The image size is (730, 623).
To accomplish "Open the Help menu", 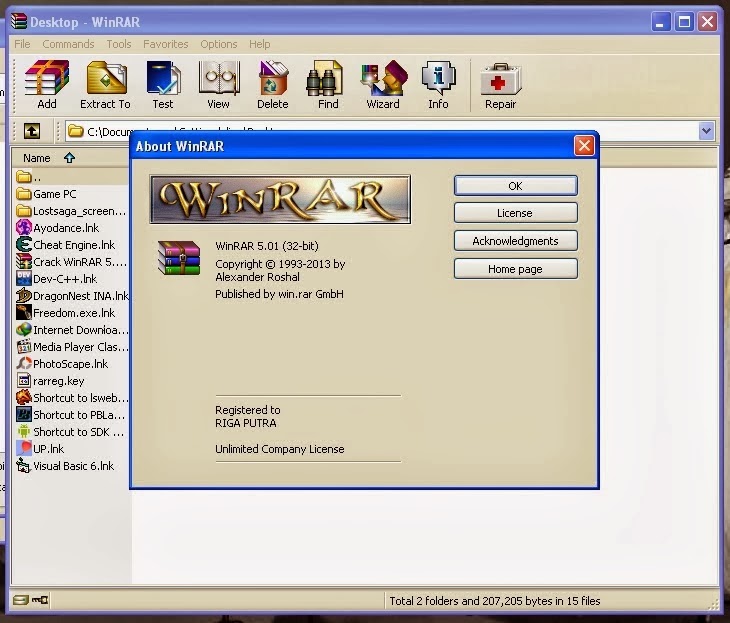I will coord(259,44).
